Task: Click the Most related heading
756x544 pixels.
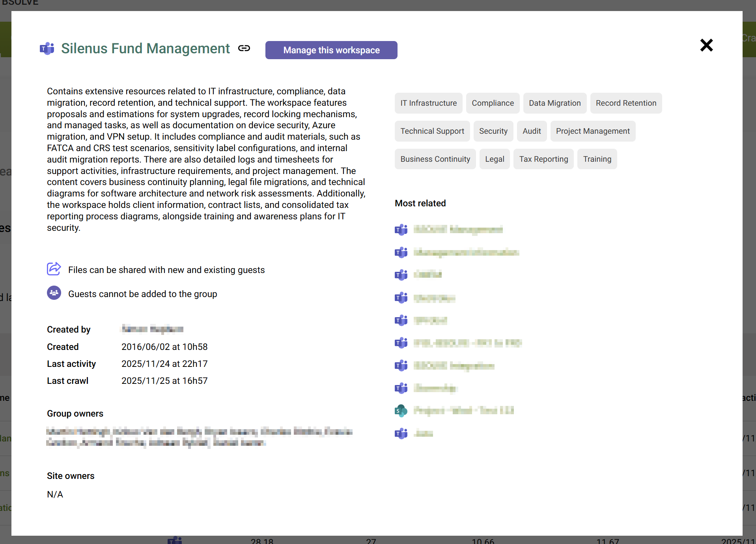Action: point(420,203)
